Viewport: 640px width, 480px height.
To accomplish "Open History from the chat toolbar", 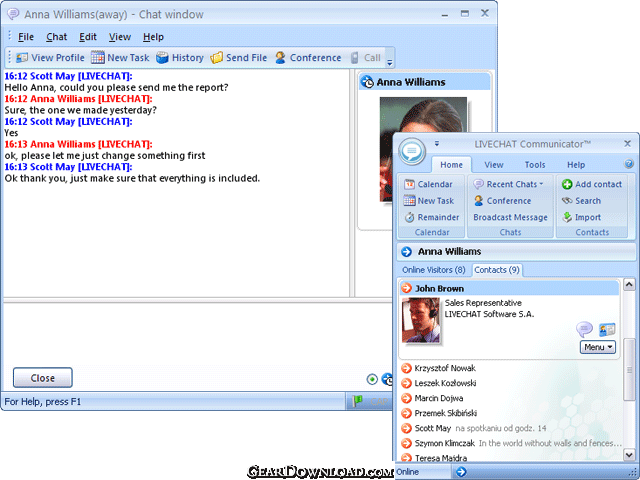I will tap(180, 58).
